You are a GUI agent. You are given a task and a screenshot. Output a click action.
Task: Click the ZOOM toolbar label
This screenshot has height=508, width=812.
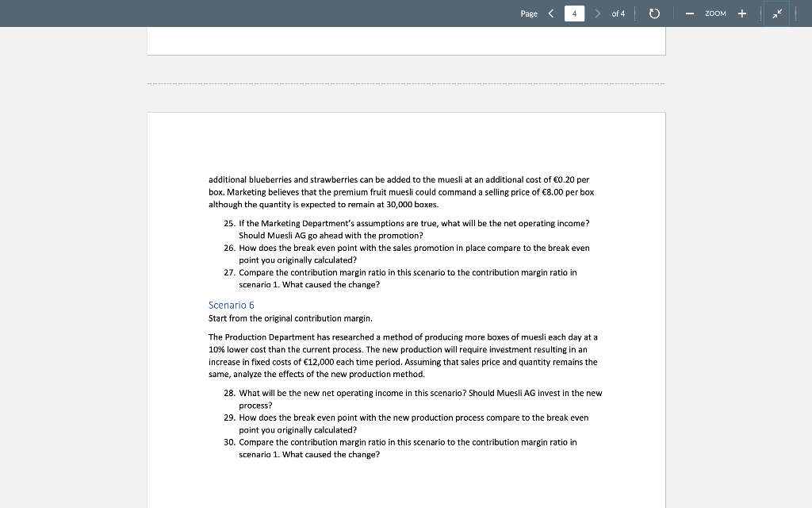pos(715,13)
